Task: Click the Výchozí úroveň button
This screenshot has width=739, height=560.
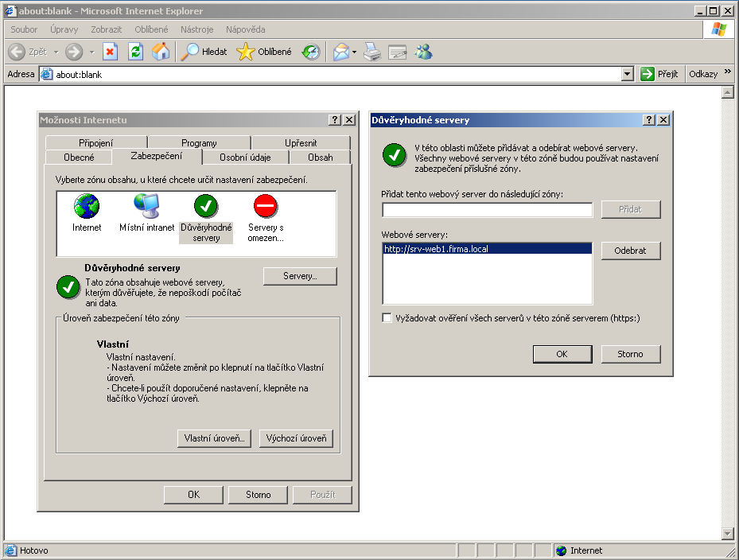Action: coord(296,438)
